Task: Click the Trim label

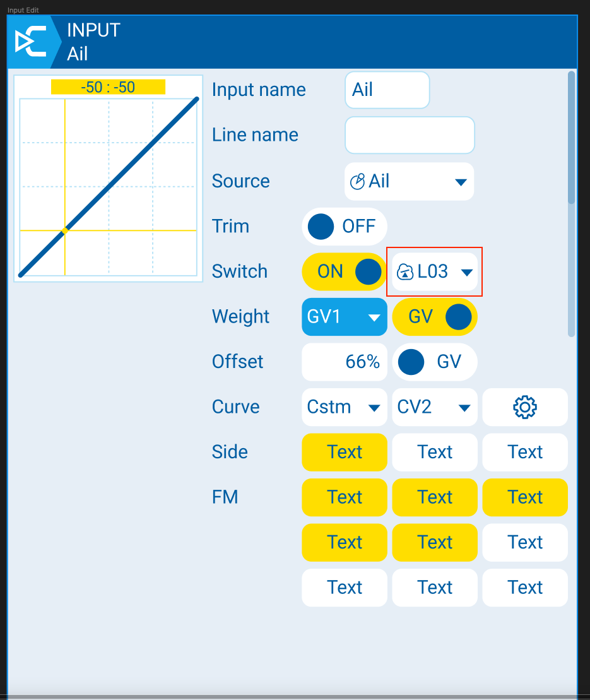Action: point(231,227)
